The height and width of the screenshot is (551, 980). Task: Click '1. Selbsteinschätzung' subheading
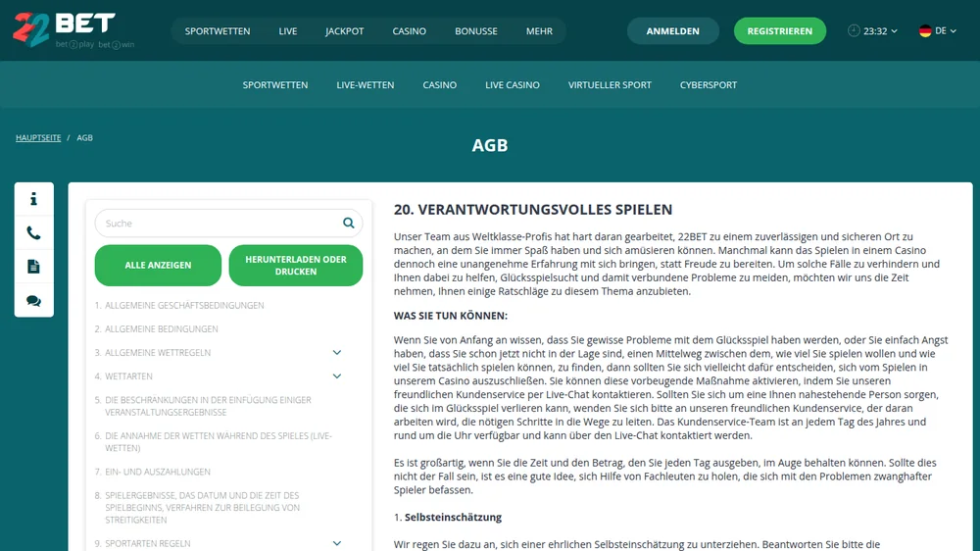[x=448, y=518]
